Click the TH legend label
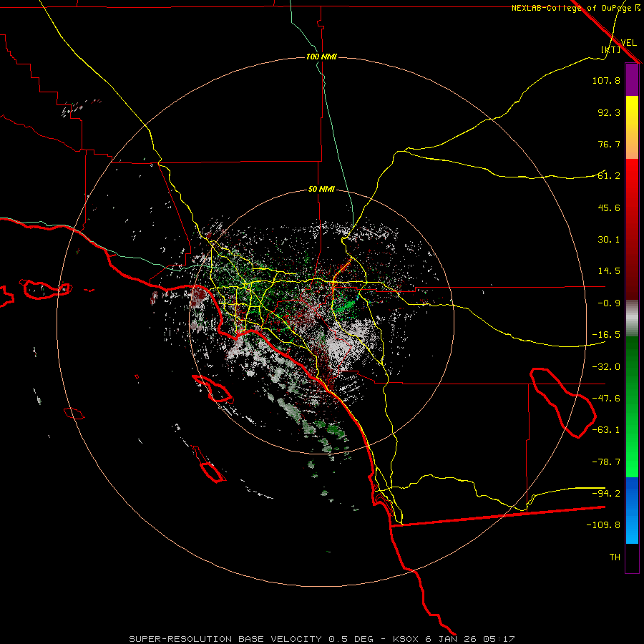 [x=615, y=557]
